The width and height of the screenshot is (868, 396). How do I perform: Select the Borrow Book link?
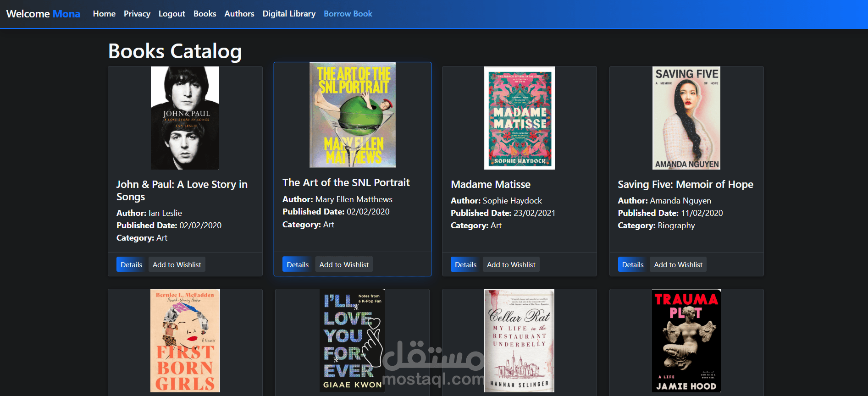click(x=348, y=14)
